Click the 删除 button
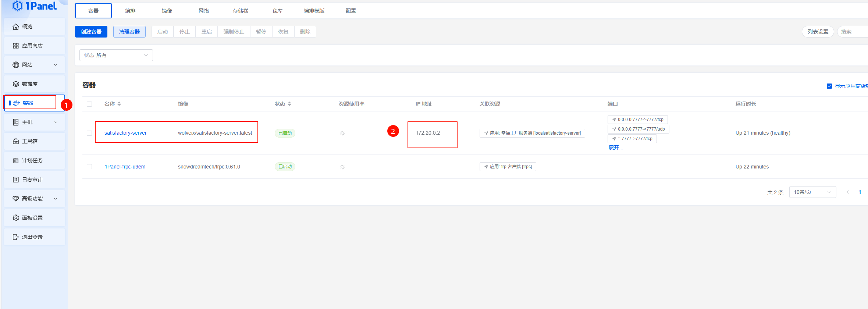 [305, 32]
